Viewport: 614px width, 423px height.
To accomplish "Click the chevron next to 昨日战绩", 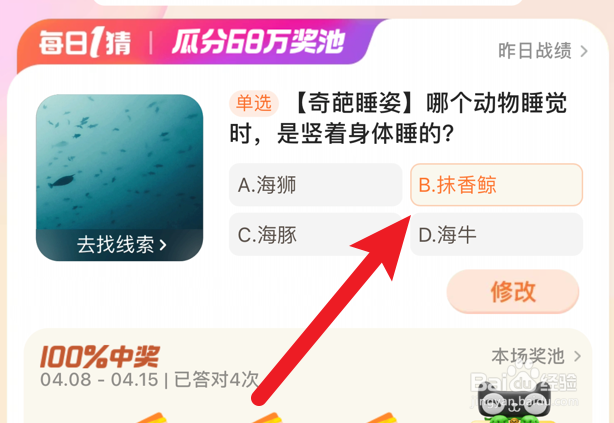I will point(584,51).
